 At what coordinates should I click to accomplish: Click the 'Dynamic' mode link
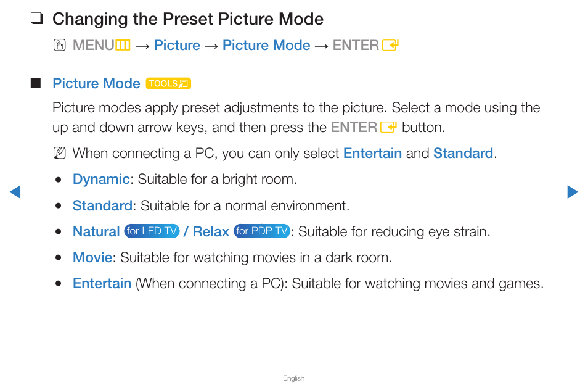pos(101,180)
